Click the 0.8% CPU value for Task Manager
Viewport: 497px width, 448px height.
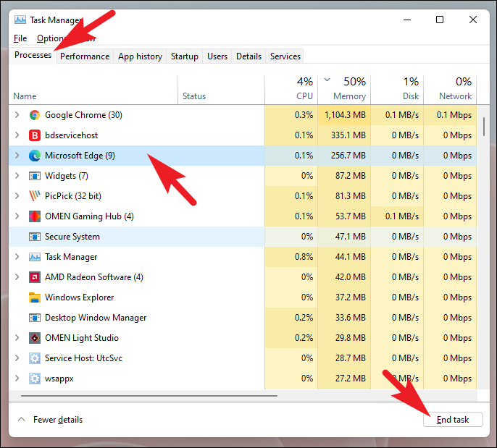coord(304,257)
